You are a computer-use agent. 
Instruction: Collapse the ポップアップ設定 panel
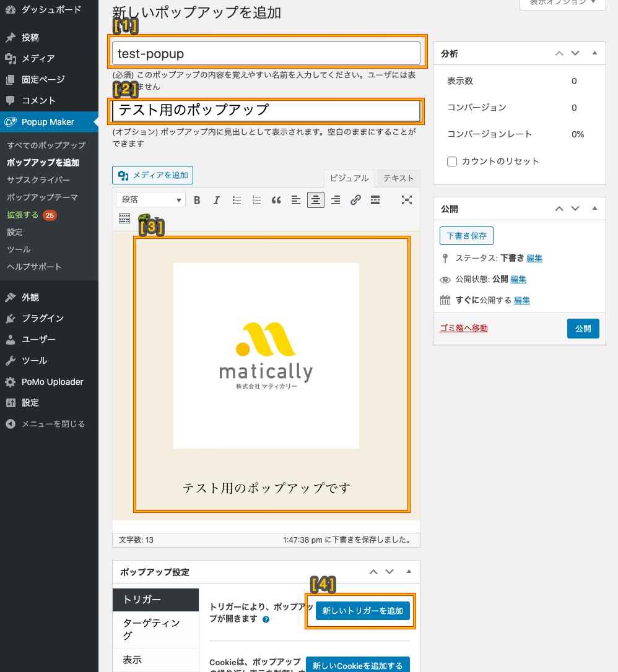click(x=409, y=572)
